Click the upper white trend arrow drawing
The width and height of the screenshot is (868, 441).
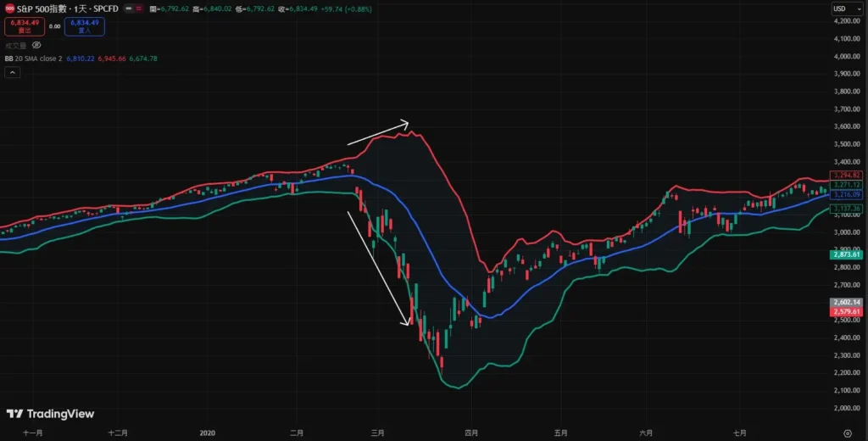(377, 131)
